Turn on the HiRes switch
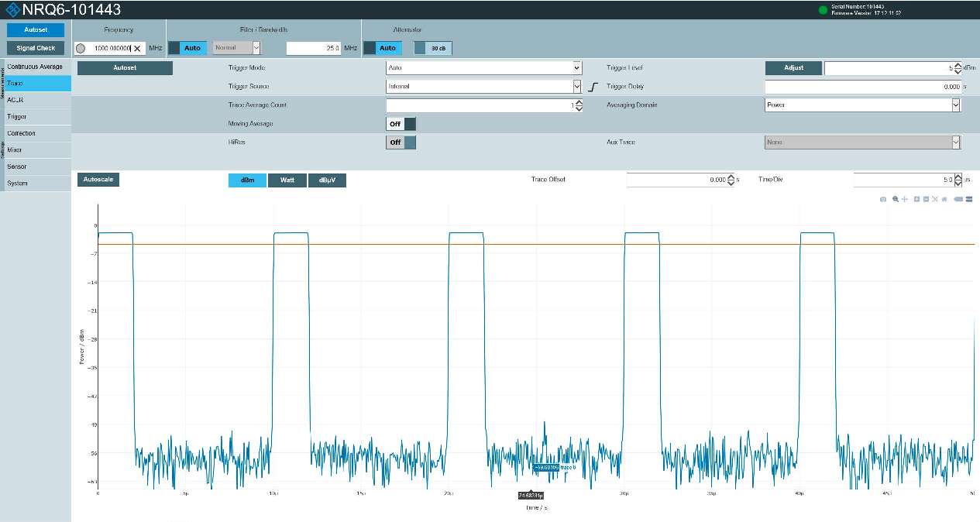The width and height of the screenshot is (980, 522). 401,142
